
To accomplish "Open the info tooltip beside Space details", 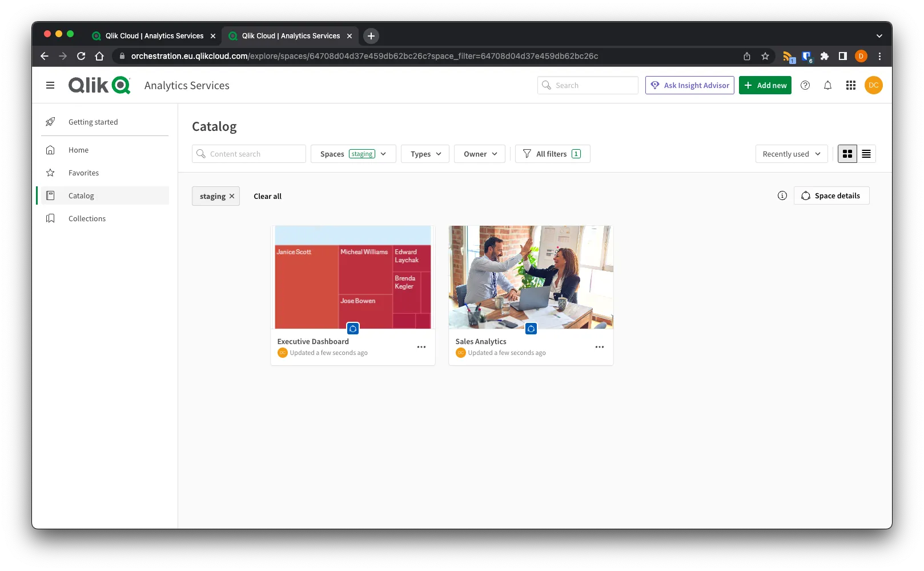I will (x=781, y=195).
